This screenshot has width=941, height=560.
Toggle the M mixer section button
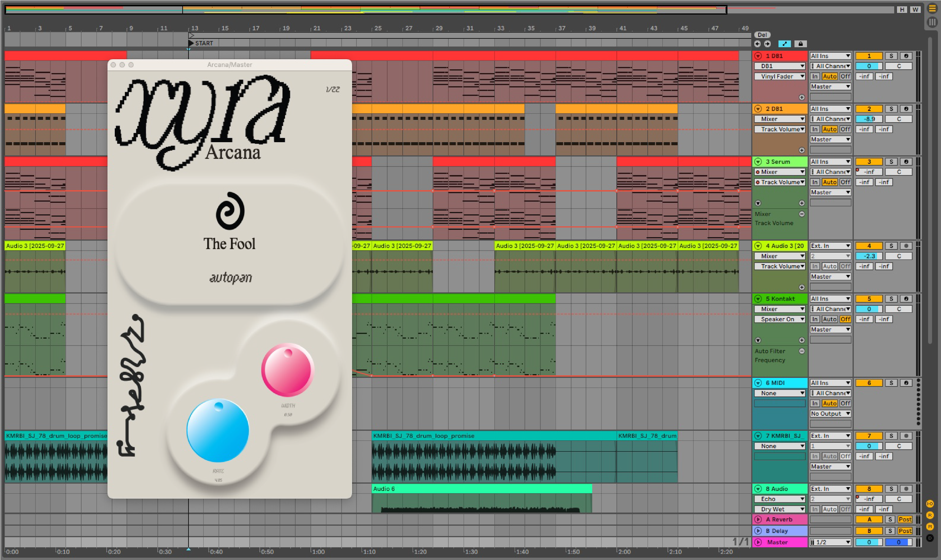coord(930,527)
